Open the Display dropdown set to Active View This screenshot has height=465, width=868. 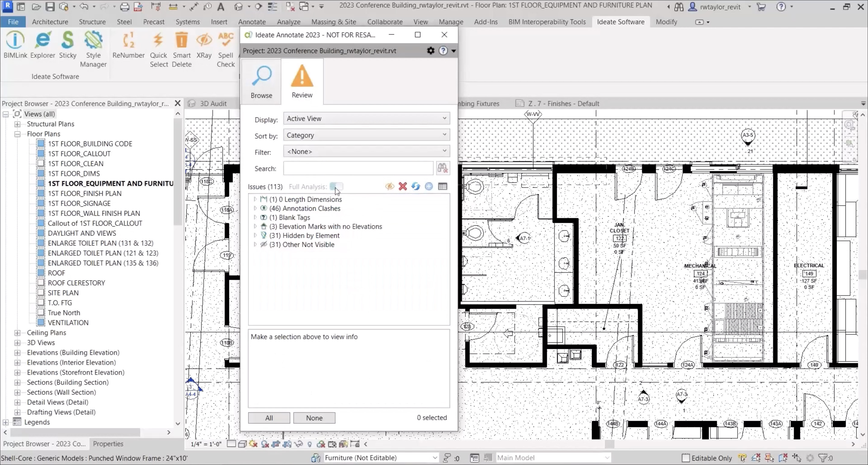[x=366, y=119]
